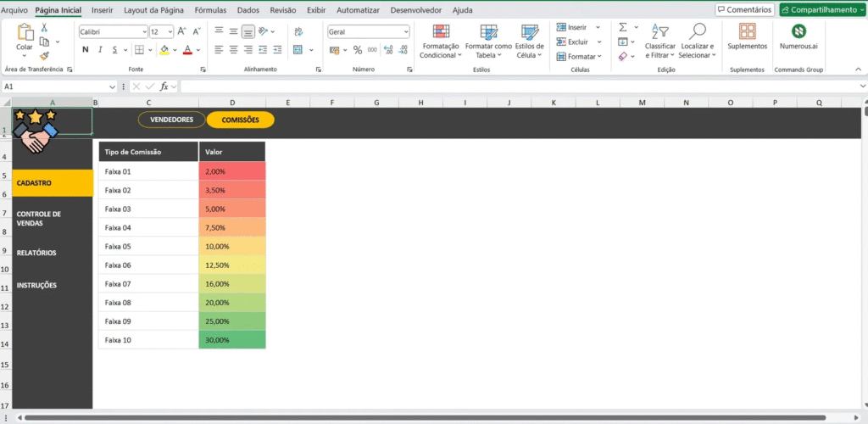Open the Dados ribbon tab
The height and width of the screenshot is (424, 868).
click(248, 10)
